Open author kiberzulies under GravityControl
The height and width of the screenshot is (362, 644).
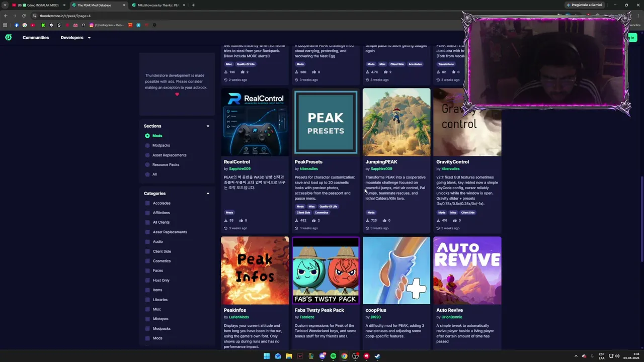450,169
